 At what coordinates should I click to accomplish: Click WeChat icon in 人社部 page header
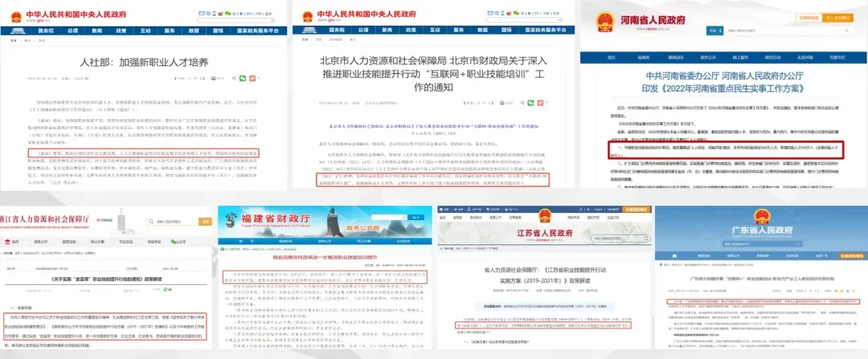point(227,13)
